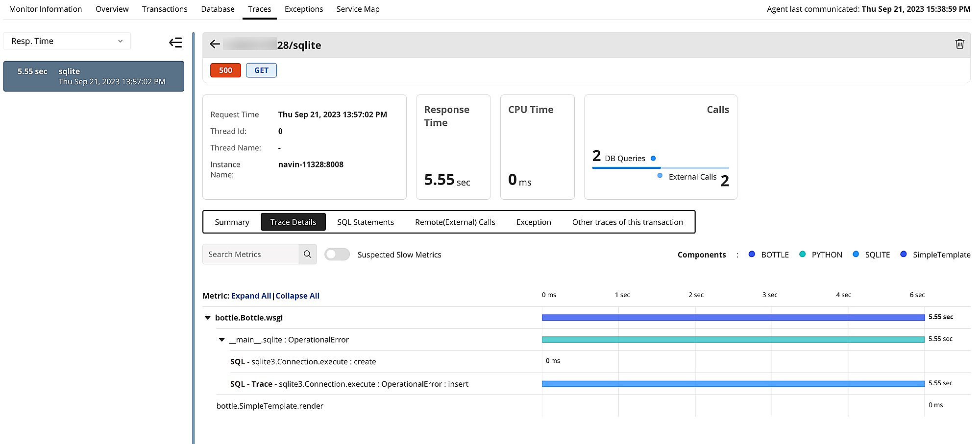Click the sidebar collapse icon near Resp. Time

pos(175,43)
